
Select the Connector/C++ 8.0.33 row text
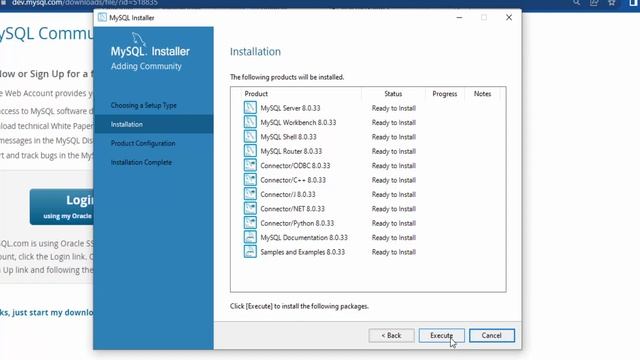293,180
